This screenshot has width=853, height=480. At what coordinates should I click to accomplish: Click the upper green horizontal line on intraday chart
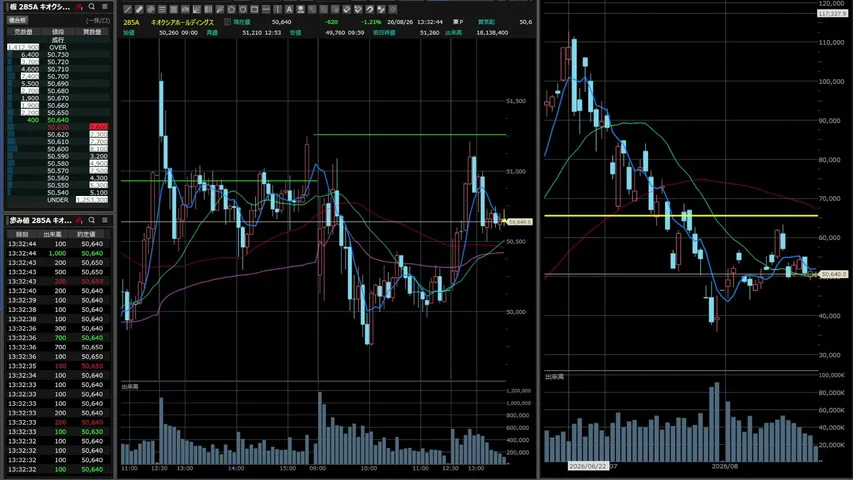410,134
